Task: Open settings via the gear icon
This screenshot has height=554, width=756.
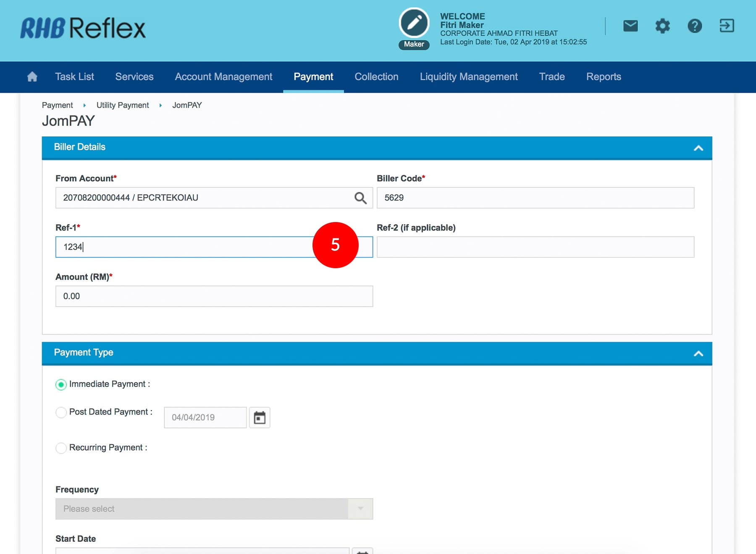Action: (x=662, y=26)
